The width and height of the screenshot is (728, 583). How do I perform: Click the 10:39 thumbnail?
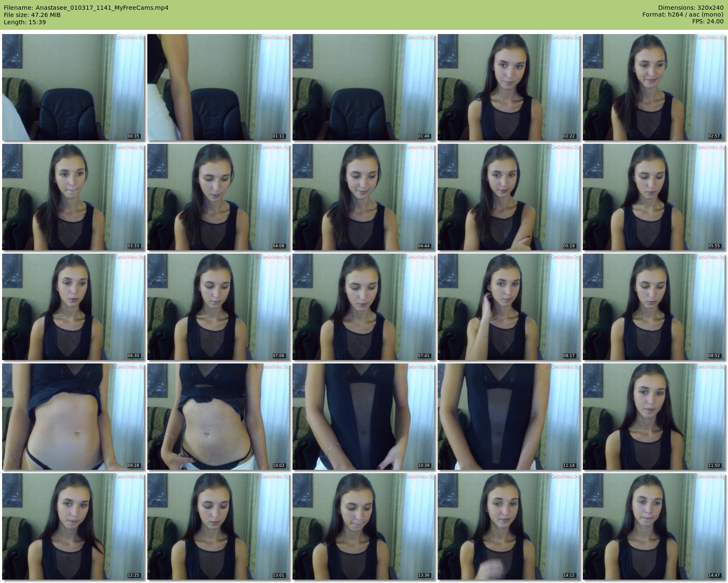point(364,417)
